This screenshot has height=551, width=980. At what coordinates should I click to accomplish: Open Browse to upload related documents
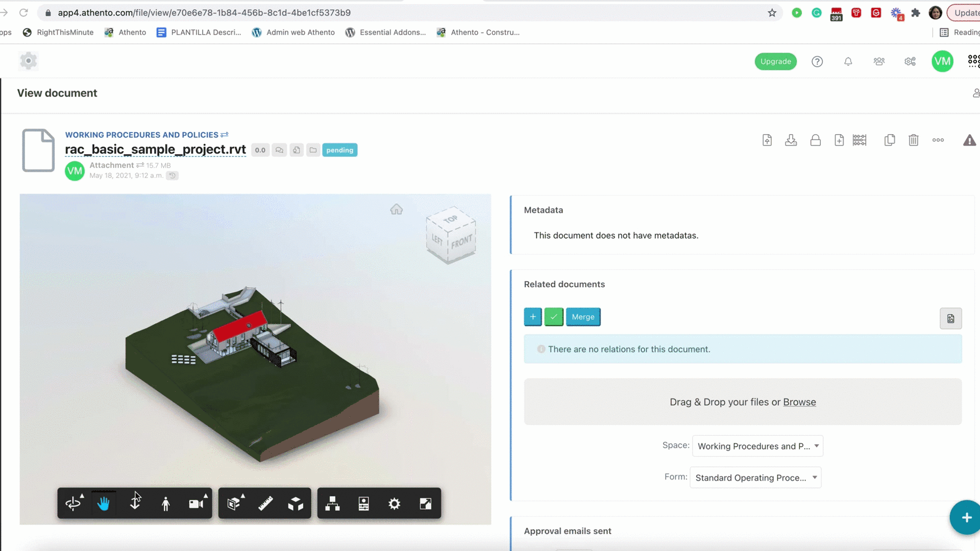pyautogui.click(x=799, y=402)
